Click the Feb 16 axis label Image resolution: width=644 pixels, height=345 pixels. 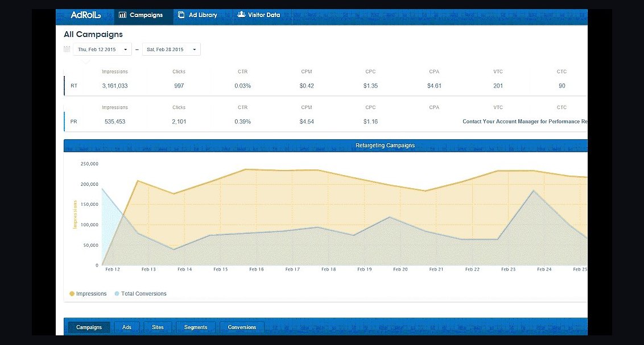point(256,269)
